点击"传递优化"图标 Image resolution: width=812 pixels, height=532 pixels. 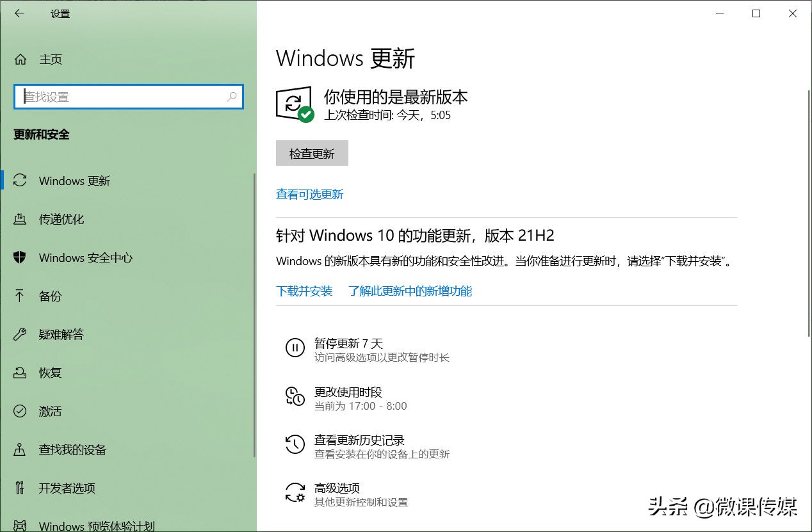[x=20, y=219]
